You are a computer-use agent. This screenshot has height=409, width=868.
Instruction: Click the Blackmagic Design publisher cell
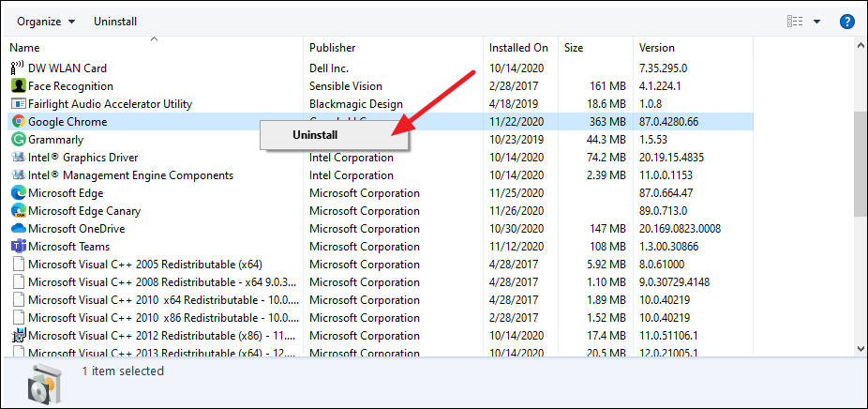(x=356, y=103)
